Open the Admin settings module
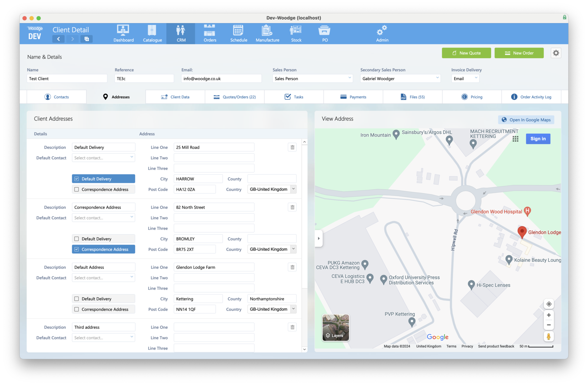This screenshot has height=385, width=588. click(382, 34)
